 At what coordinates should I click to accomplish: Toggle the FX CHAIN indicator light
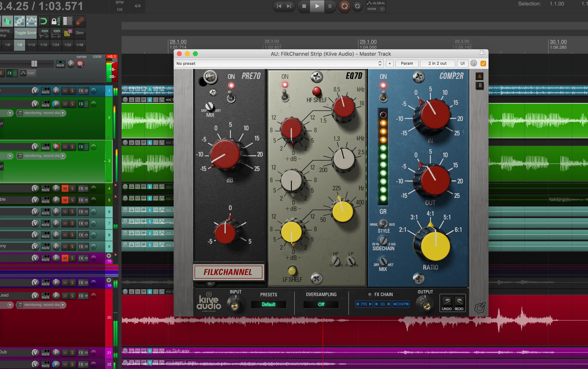click(370, 295)
